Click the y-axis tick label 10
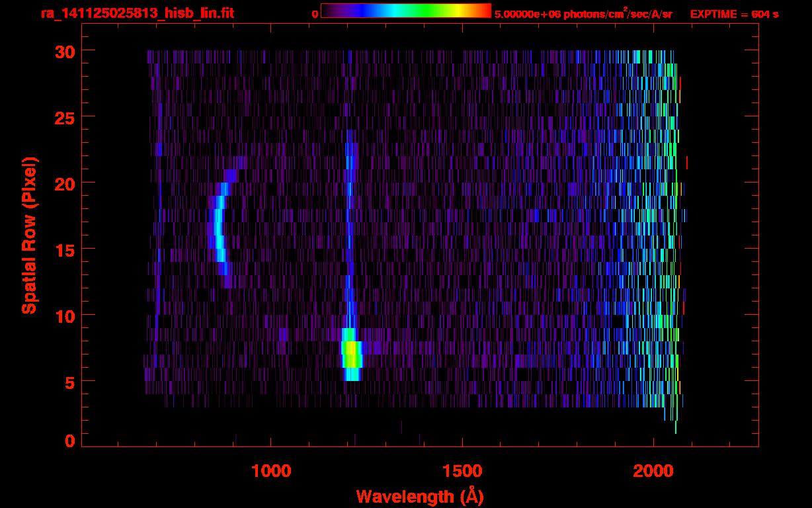812x508 pixels. pyautogui.click(x=64, y=316)
